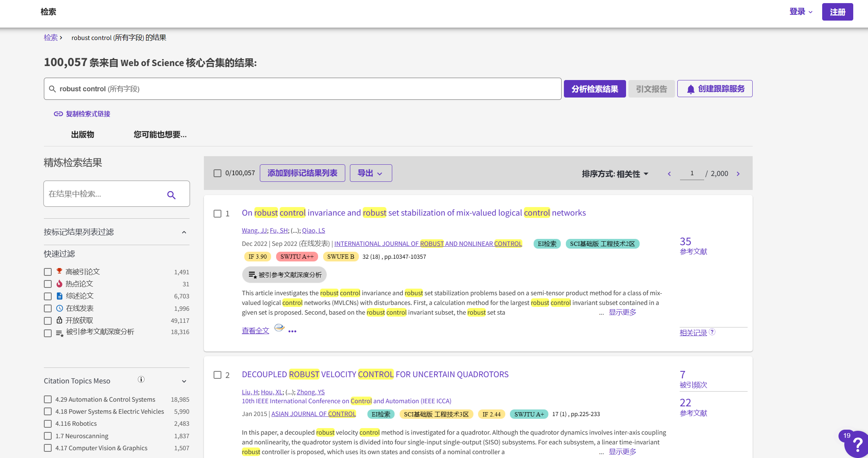Check 1.7 Neuroscanning topic
868x458 pixels.
(48, 436)
